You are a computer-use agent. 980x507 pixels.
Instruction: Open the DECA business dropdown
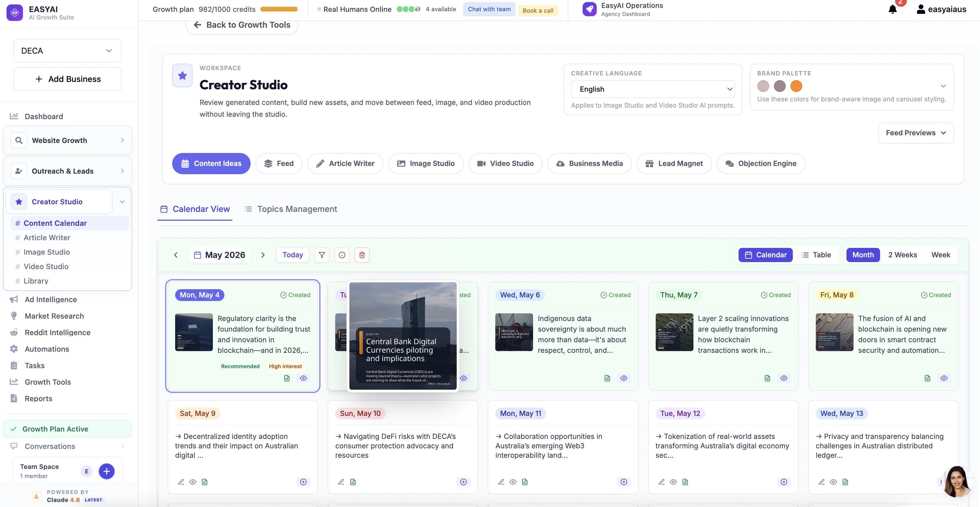67,51
